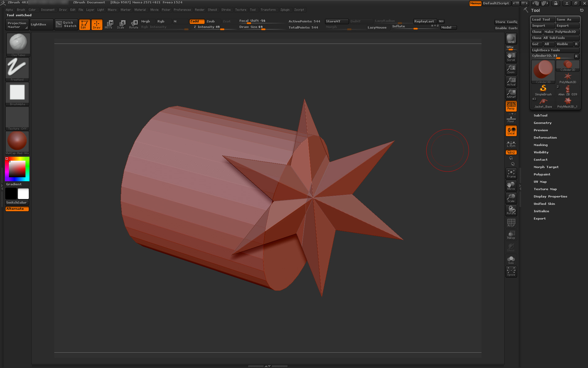Select the Rotate tool in top toolbar
This screenshot has width=588, height=368.
point(133,24)
